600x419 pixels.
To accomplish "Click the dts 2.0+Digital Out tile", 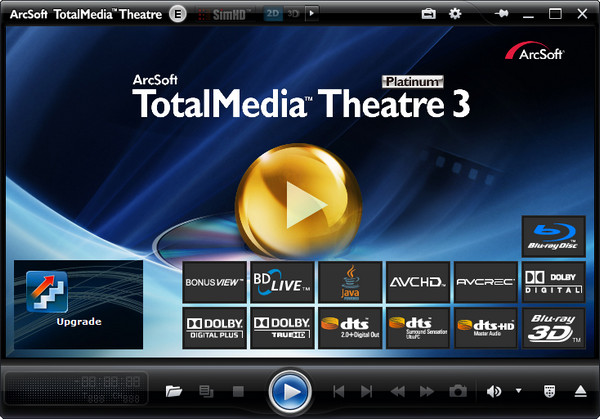I will click(350, 328).
